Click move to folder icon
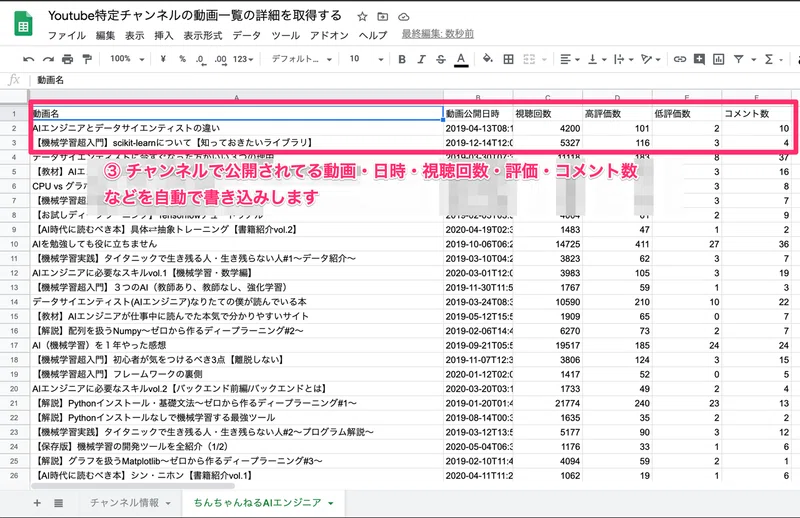 pos(383,16)
